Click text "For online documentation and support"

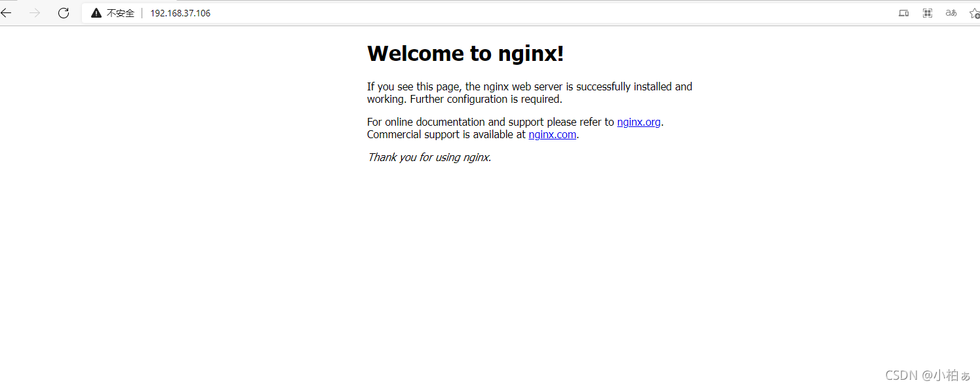[x=454, y=122]
